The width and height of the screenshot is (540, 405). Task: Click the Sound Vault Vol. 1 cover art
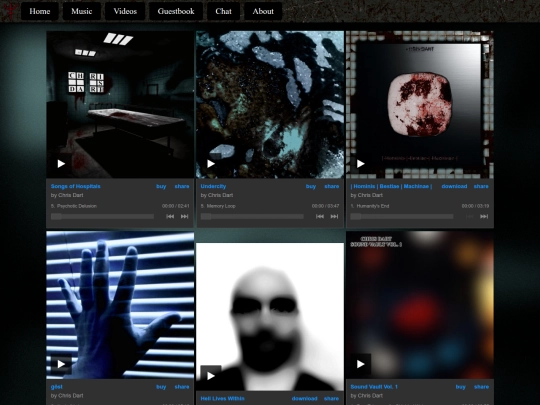pos(420,305)
